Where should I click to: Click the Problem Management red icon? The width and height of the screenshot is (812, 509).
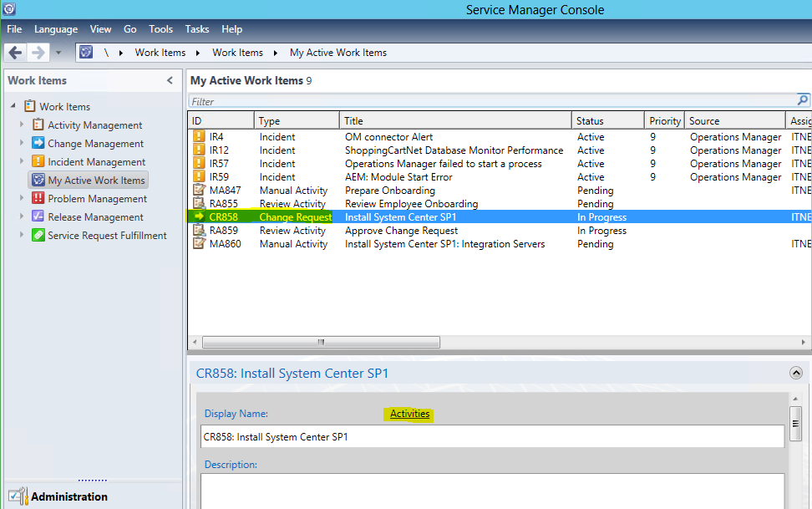tap(38, 199)
